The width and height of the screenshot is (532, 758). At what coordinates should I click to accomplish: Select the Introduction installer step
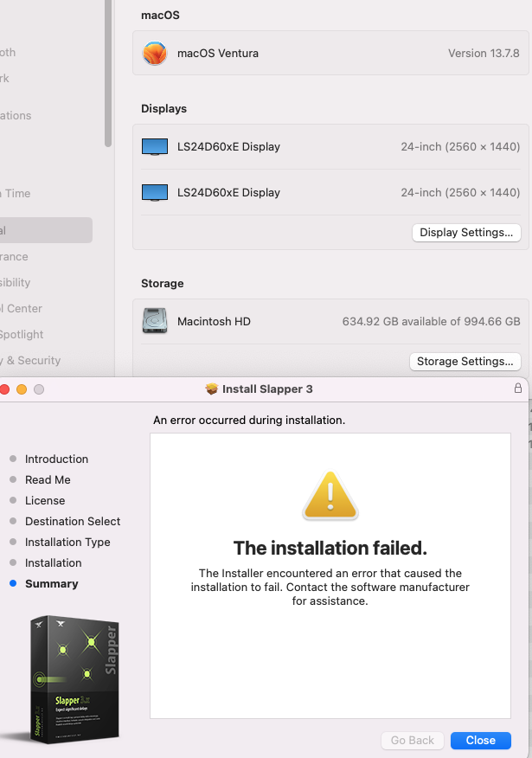(56, 459)
